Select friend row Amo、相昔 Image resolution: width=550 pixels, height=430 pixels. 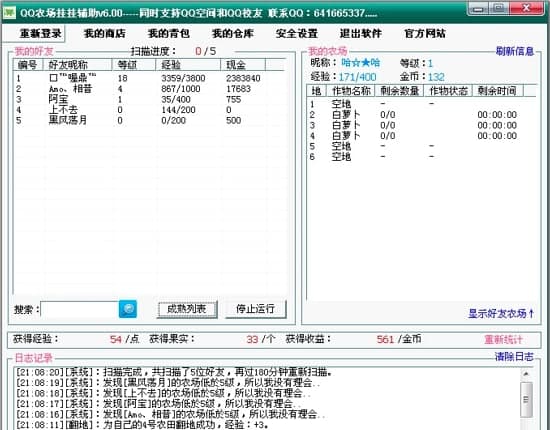pos(149,89)
